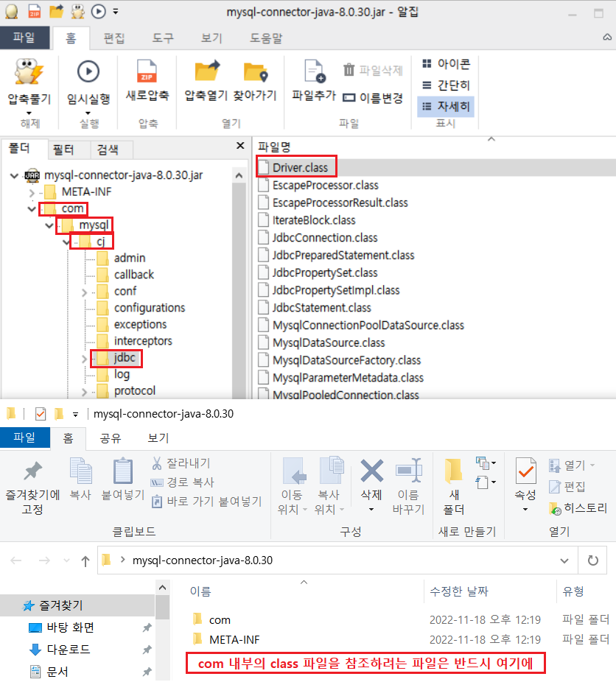This screenshot has width=616, height=682.
Task: Select MysqlDataSource.class file
Action: (x=321, y=342)
